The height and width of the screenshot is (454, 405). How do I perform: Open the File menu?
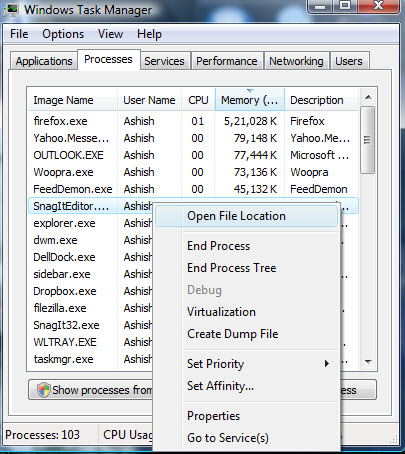19,34
